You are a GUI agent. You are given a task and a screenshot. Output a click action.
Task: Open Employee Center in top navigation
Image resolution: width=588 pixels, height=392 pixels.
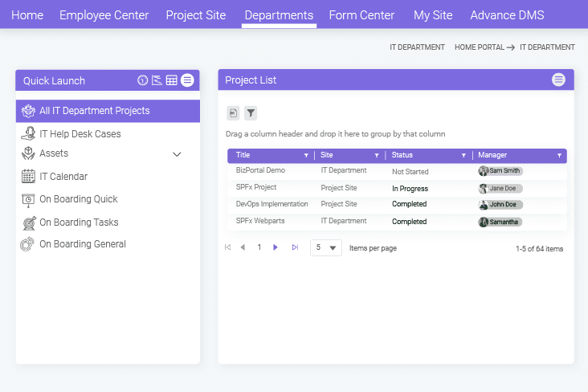pyautogui.click(x=104, y=15)
